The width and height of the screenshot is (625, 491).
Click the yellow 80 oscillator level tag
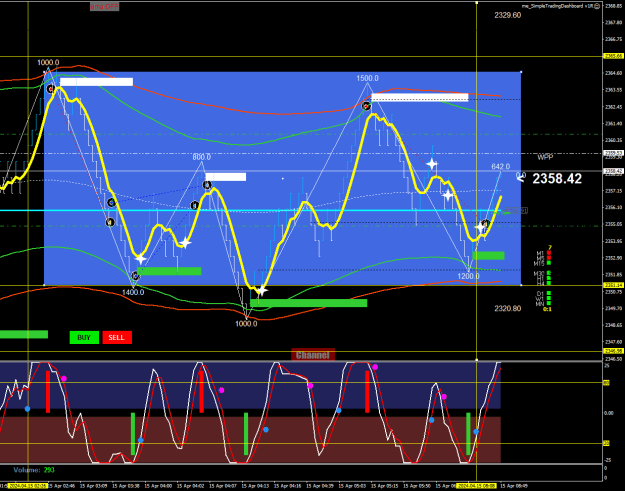607,383
